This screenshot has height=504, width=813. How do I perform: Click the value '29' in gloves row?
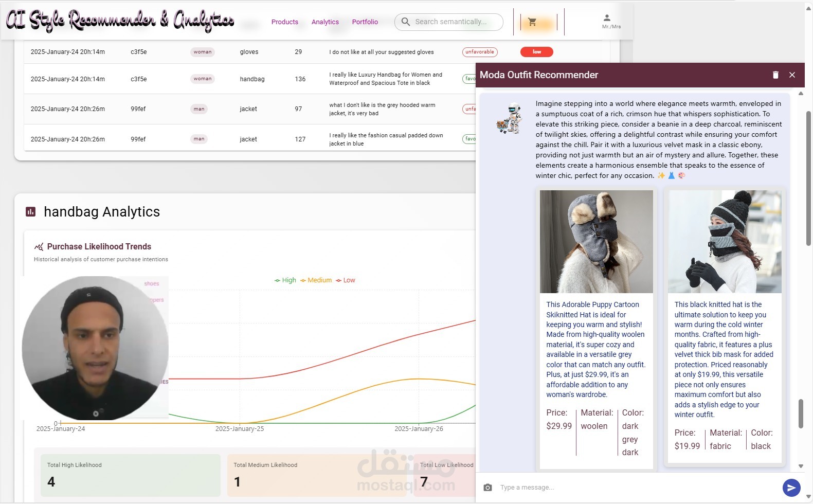pyautogui.click(x=298, y=52)
